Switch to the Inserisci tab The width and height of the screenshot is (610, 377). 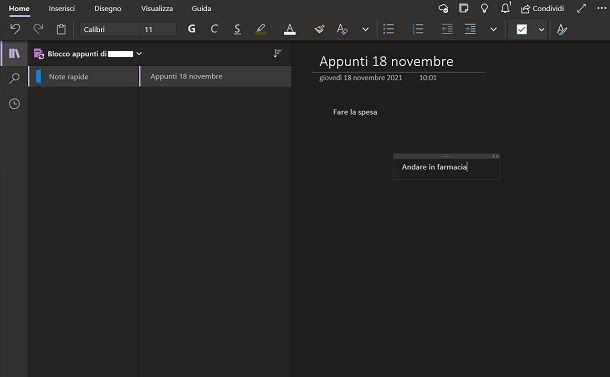pyautogui.click(x=61, y=8)
